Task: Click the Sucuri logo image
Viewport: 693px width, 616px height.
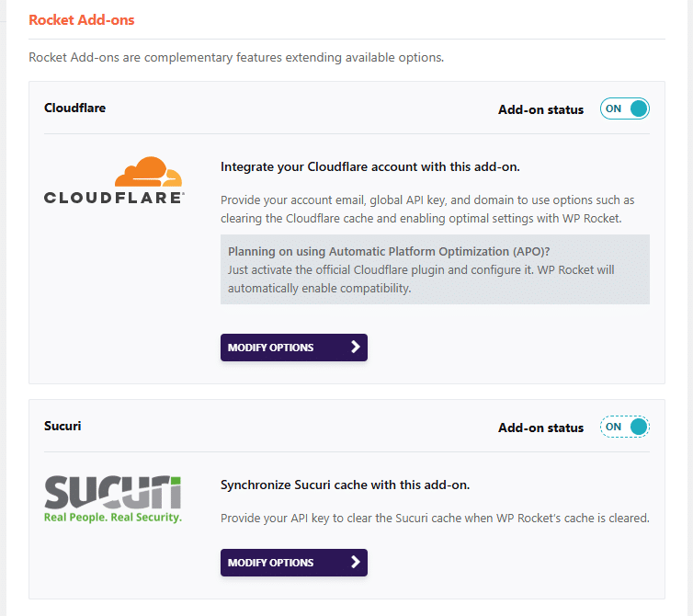Action: 113,499
